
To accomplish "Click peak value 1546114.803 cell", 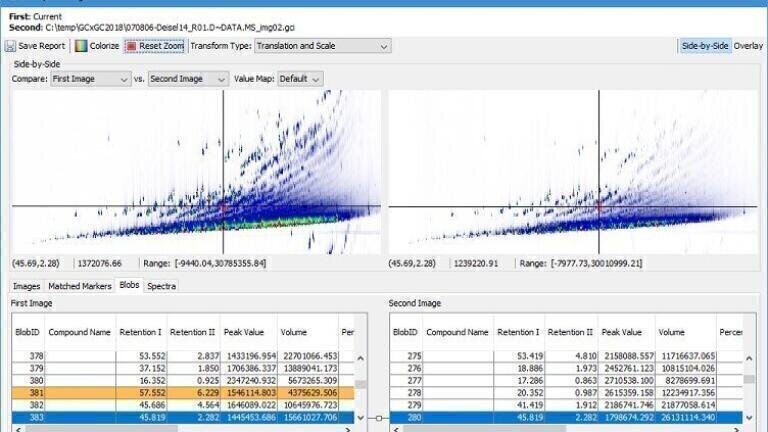I will pyautogui.click(x=248, y=392).
